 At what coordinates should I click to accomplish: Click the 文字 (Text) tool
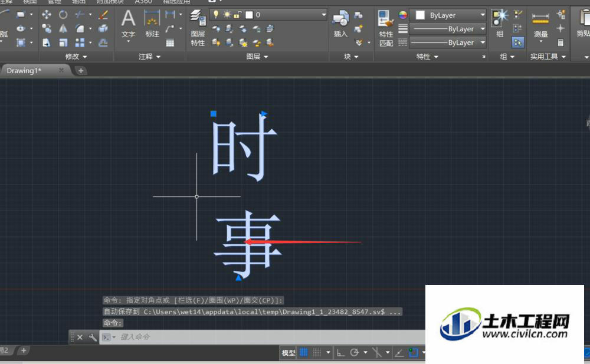(x=128, y=24)
